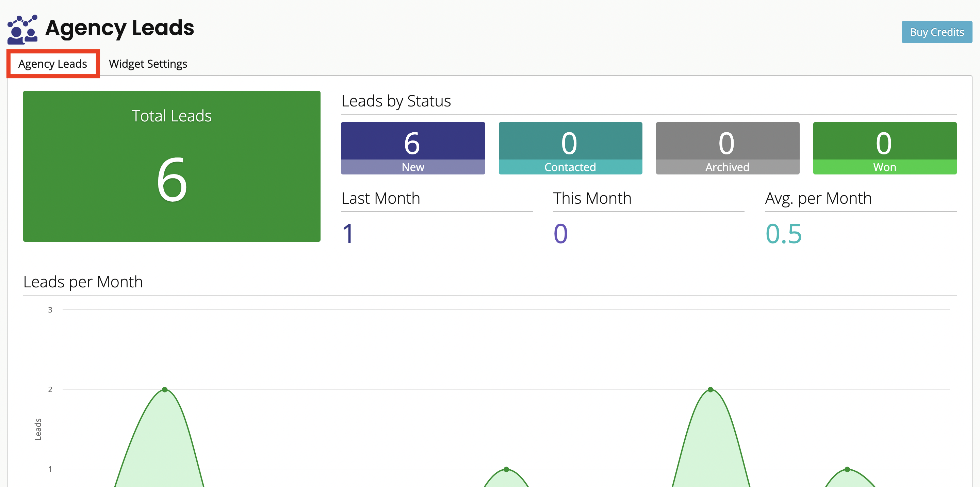Click the rightmost chart data point at 1
Screen dimensions: 980x487
pyautogui.click(x=847, y=469)
